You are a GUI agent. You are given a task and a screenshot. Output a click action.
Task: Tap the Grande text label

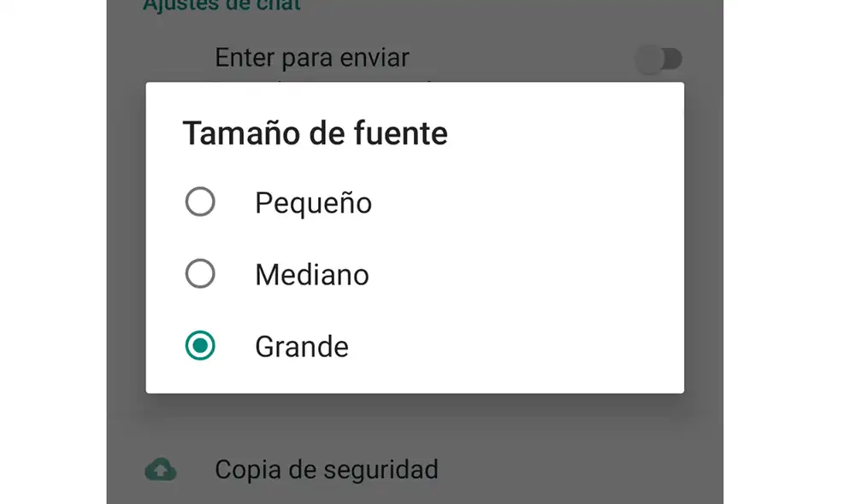click(301, 346)
